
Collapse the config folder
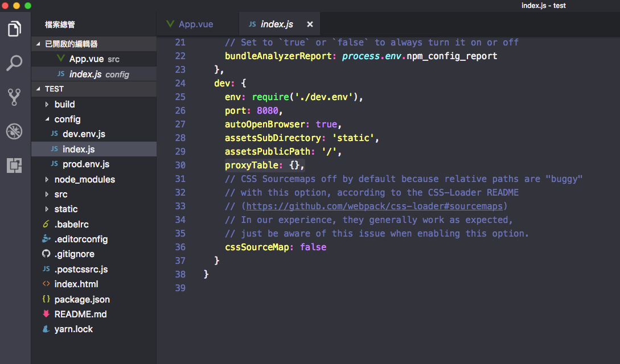coord(67,119)
